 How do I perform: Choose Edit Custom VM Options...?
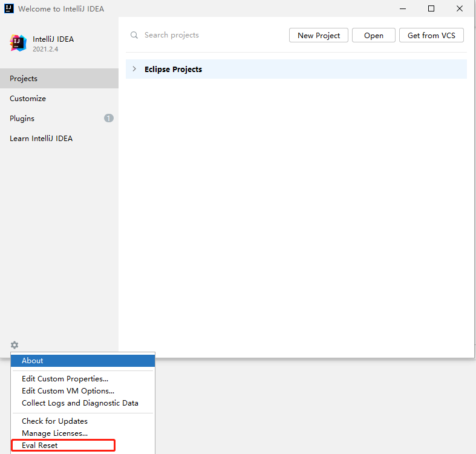tap(83, 391)
